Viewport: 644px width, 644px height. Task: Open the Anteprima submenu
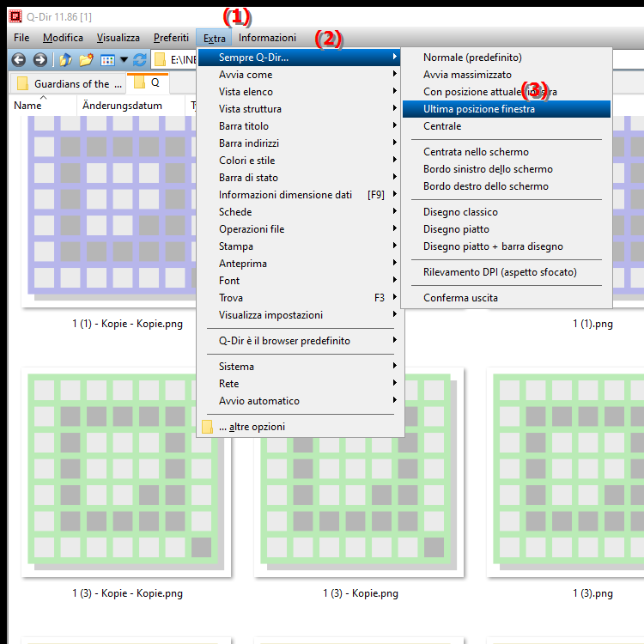point(299,264)
